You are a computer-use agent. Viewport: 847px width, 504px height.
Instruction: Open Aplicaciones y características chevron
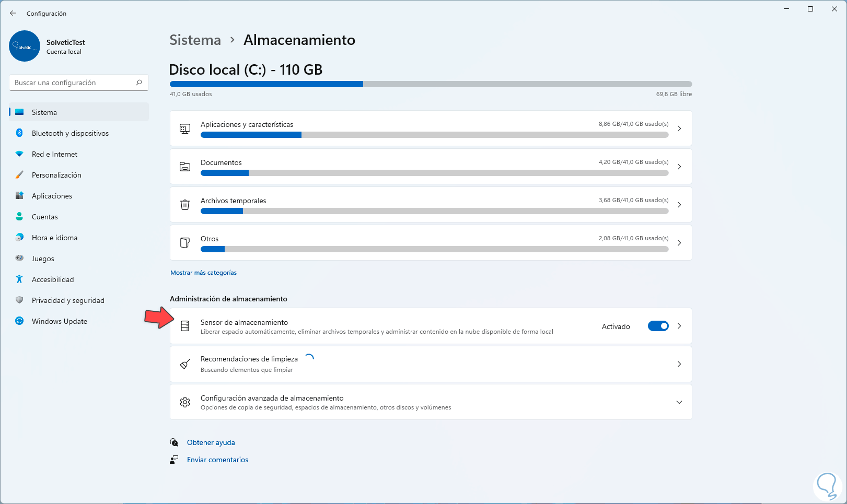[679, 128]
